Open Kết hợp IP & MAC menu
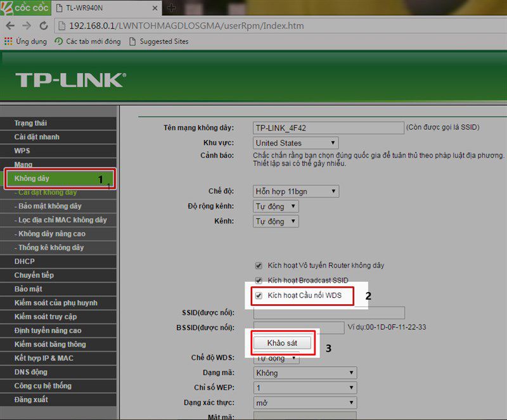This screenshot has width=507, height=420. pos(58,359)
